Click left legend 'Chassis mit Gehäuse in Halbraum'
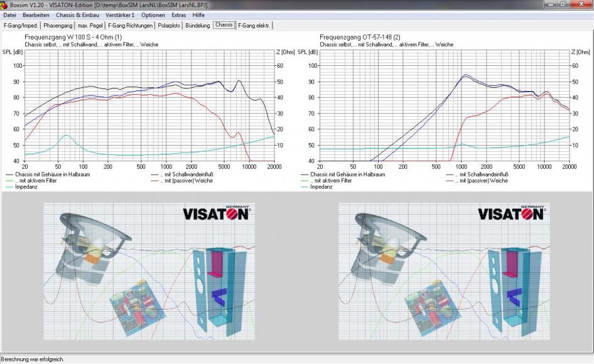The height and width of the screenshot is (364, 594). click(x=53, y=174)
